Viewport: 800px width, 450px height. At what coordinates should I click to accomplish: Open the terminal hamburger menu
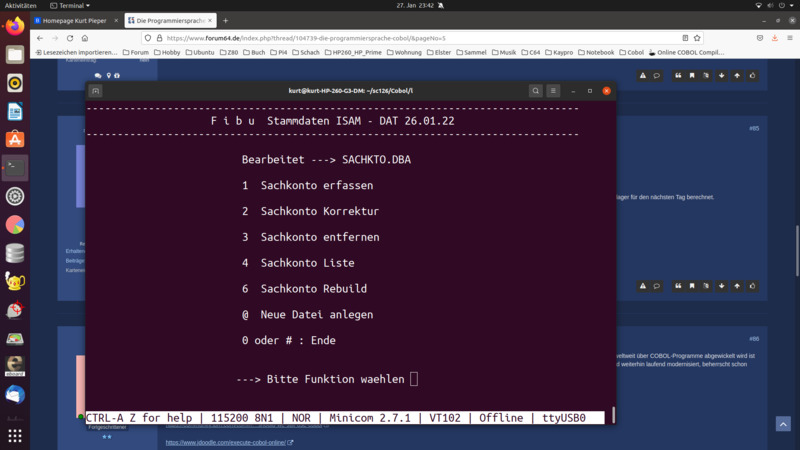point(553,91)
